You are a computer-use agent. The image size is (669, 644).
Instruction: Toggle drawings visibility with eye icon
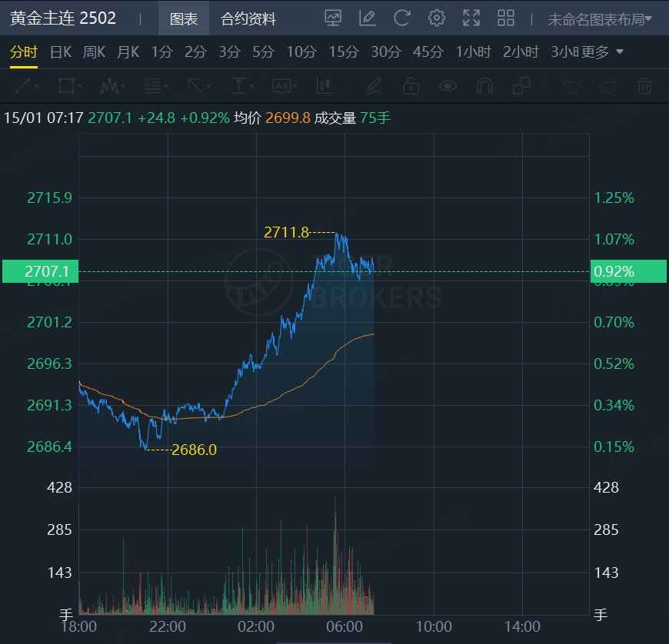pos(448,85)
